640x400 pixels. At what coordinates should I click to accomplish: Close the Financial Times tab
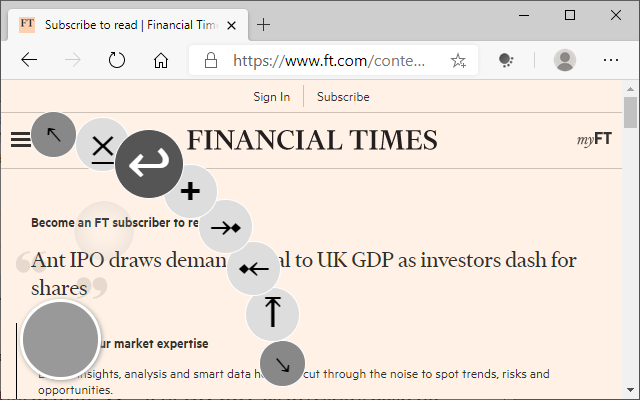(x=231, y=25)
